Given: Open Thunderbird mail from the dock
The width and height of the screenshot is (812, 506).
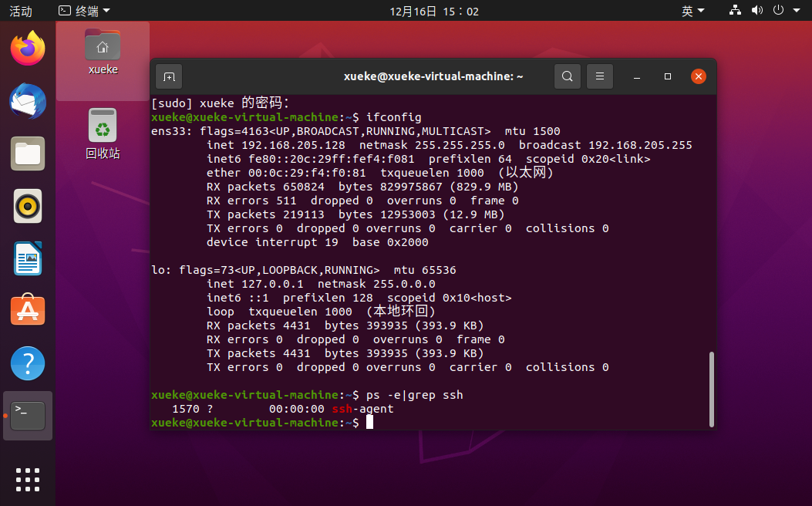Looking at the screenshot, I should click(x=27, y=101).
